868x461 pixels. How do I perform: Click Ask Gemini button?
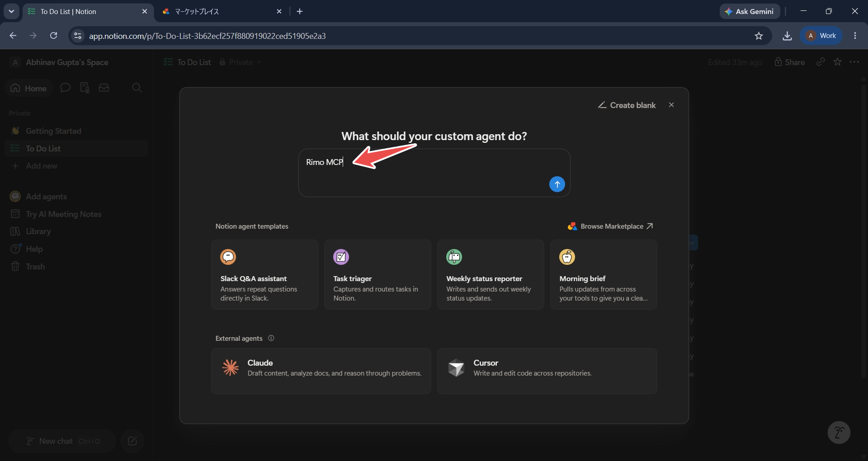[x=750, y=11]
